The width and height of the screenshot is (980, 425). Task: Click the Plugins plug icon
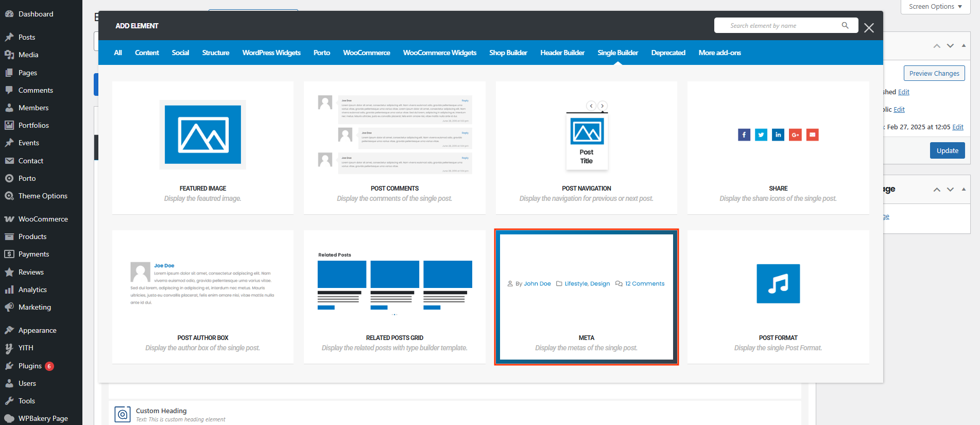coord(9,366)
